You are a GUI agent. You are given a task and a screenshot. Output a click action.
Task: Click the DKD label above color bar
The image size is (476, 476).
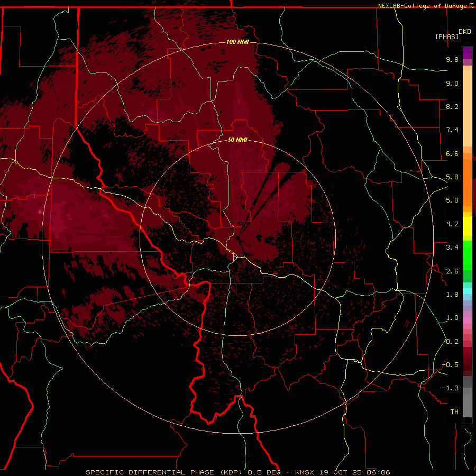click(x=465, y=32)
